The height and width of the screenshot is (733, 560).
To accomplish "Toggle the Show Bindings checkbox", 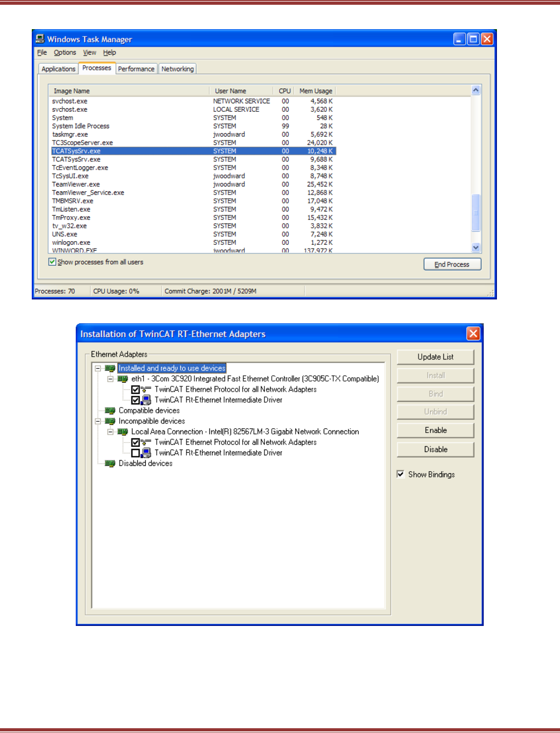I will point(401,474).
